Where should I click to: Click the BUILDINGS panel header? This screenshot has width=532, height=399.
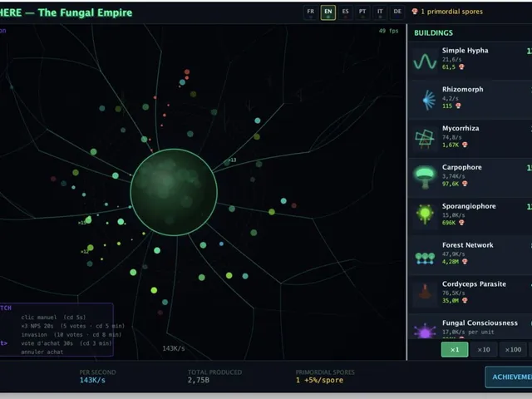(433, 33)
